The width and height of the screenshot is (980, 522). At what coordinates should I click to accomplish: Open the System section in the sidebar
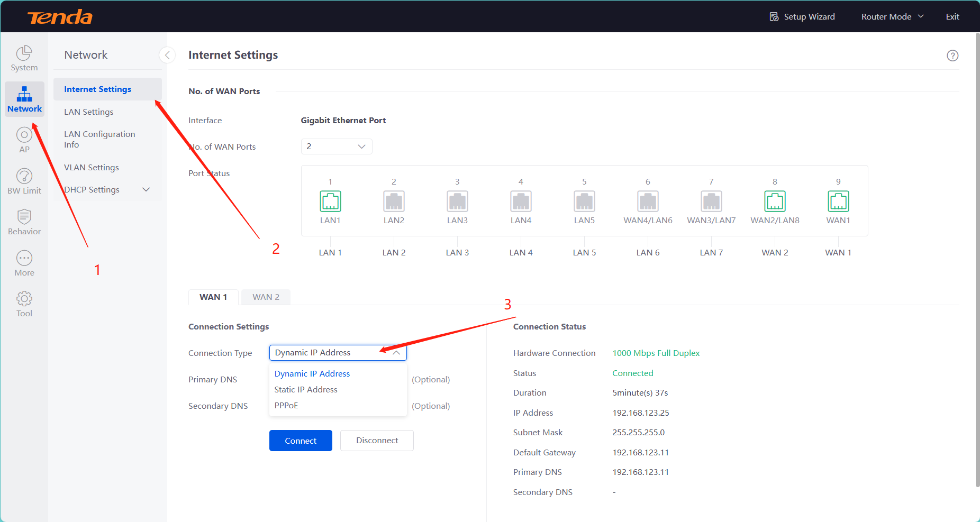coord(24,58)
